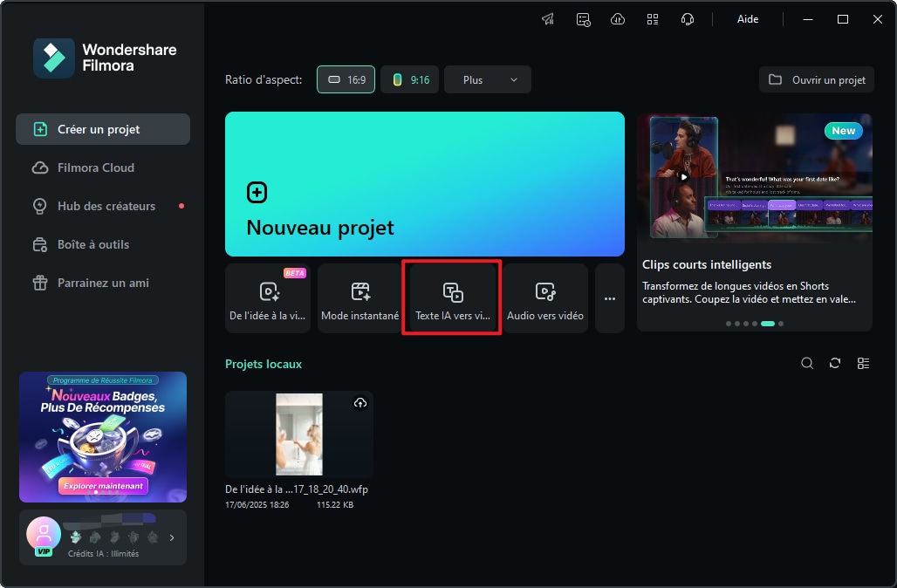Open the task list icon in title bar
Image resolution: width=897 pixels, height=588 pixels.
(x=583, y=19)
